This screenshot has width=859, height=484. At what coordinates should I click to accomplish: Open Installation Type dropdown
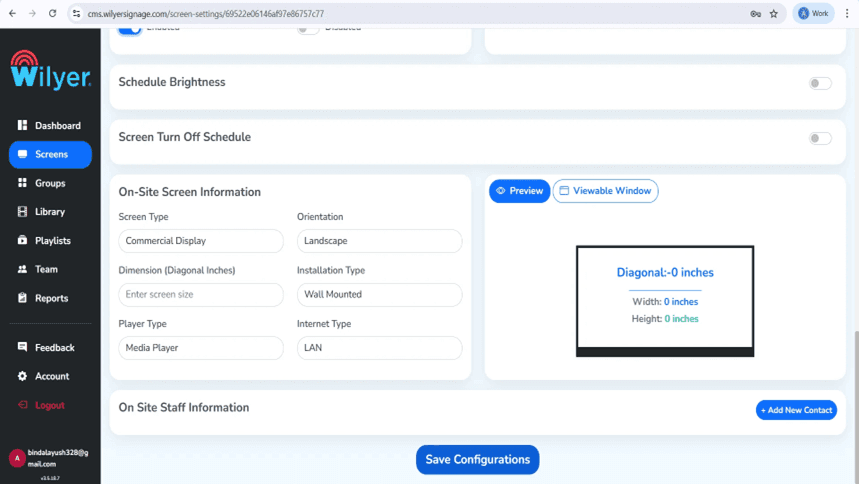(x=380, y=295)
